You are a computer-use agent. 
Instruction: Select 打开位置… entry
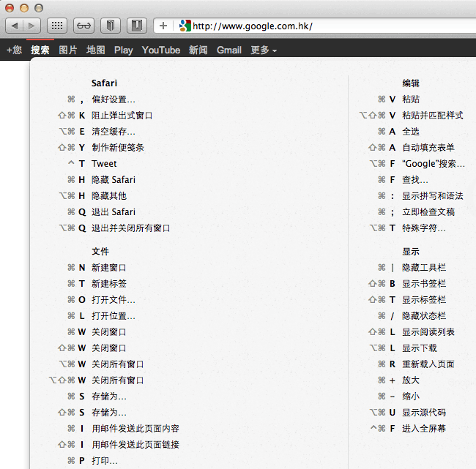[114, 316]
